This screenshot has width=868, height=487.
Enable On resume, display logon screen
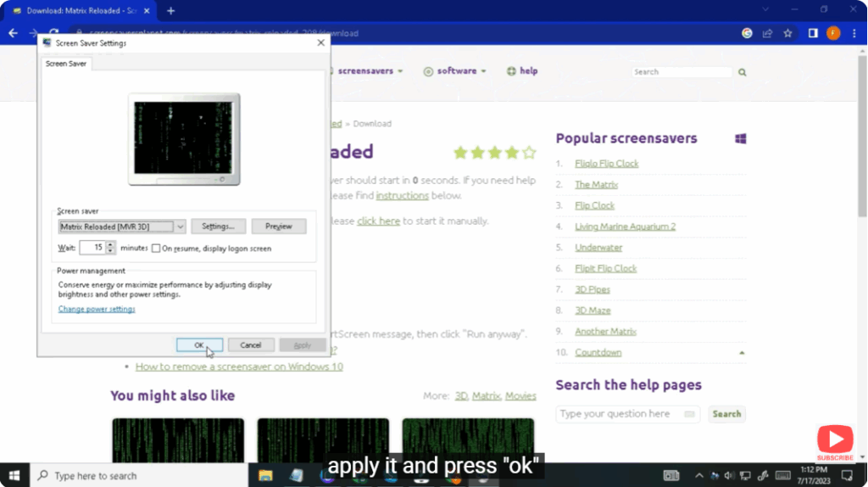(x=156, y=249)
